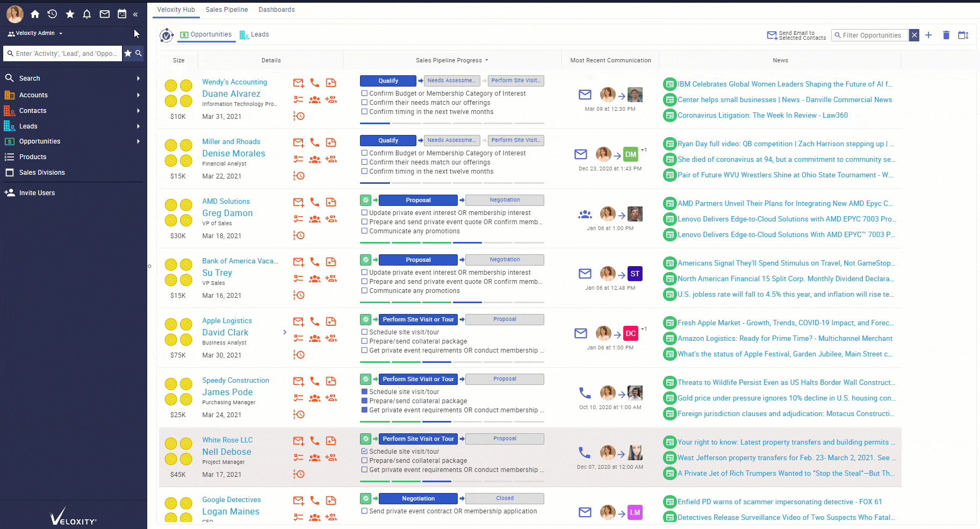Viewport: 980px width, 529px height.
Task: Add note for Miller and Rhoads row
Action: point(331,142)
